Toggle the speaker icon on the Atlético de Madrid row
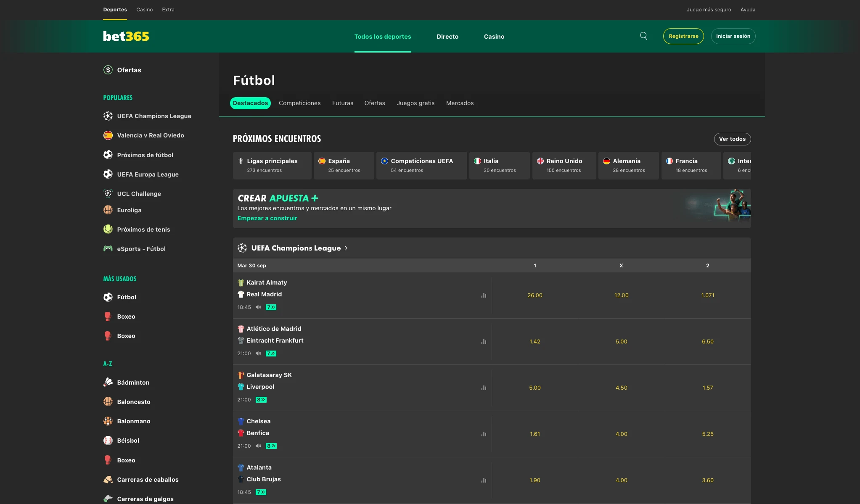The height and width of the screenshot is (504, 860). point(258,354)
